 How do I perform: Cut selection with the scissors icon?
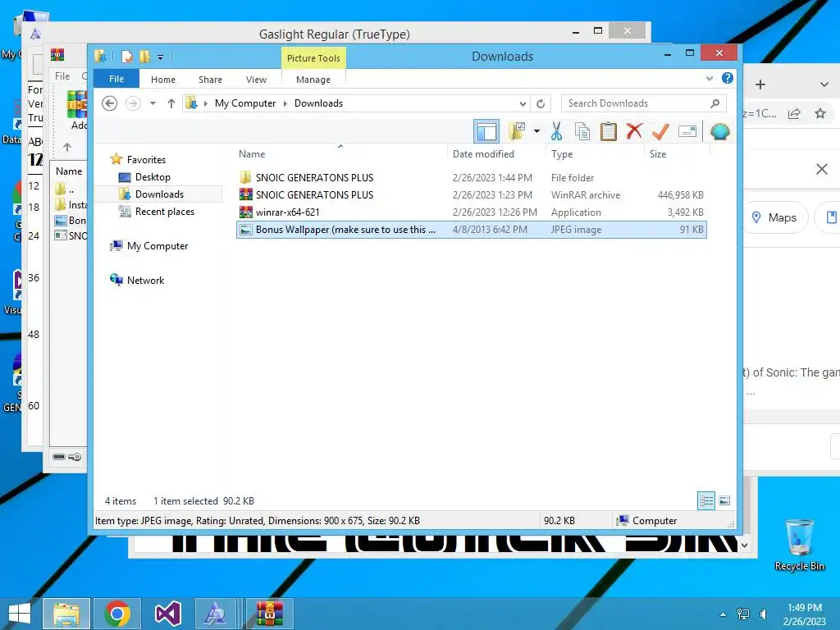[557, 131]
